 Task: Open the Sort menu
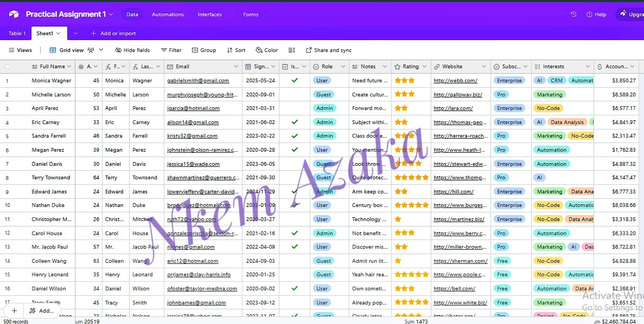(x=236, y=50)
